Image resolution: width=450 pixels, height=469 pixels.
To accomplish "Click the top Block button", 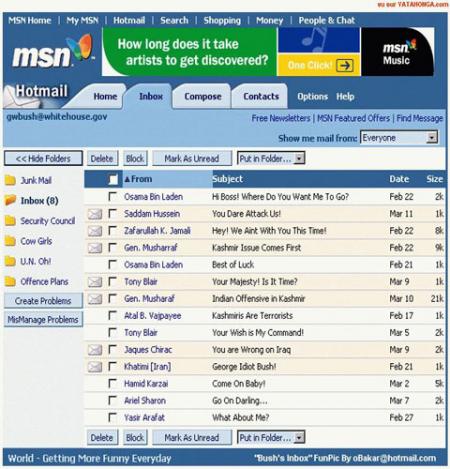I will pos(135,159).
